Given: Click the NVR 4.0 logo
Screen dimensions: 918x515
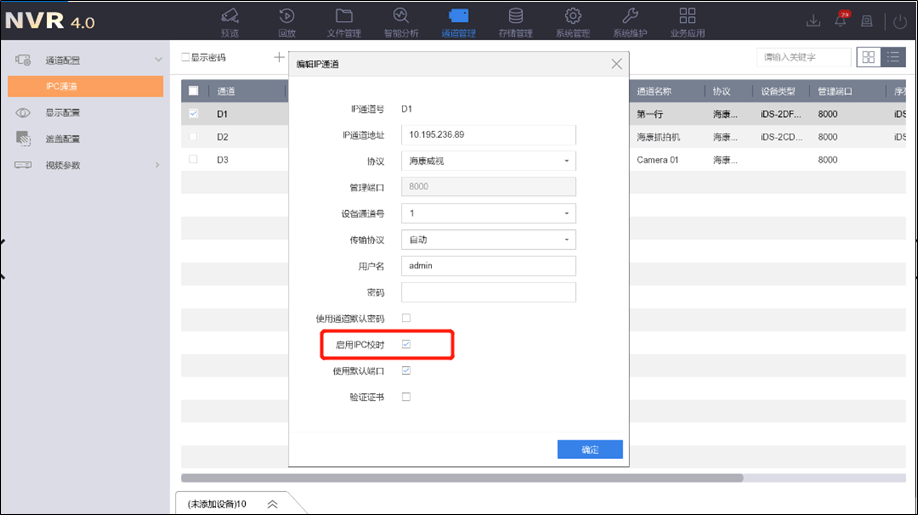Looking at the screenshot, I should point(50,21).
